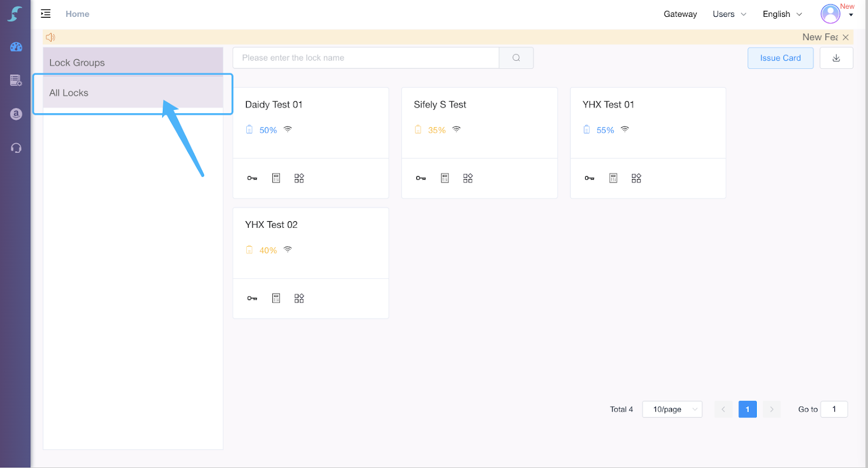Open more-apps grid icon on YHX Test 02
The image size is (868, 468).
pos(299,298)
